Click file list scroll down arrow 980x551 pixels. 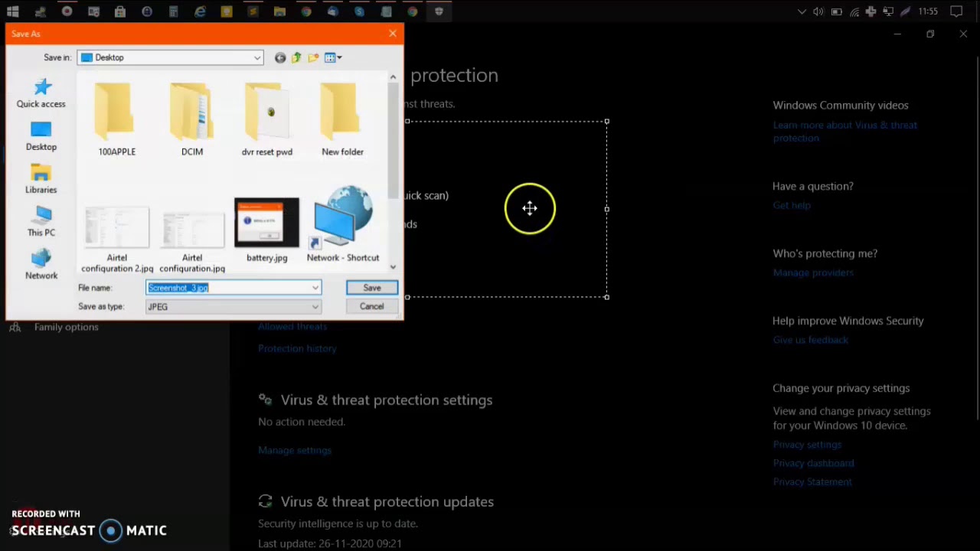[x=393, y=267]
